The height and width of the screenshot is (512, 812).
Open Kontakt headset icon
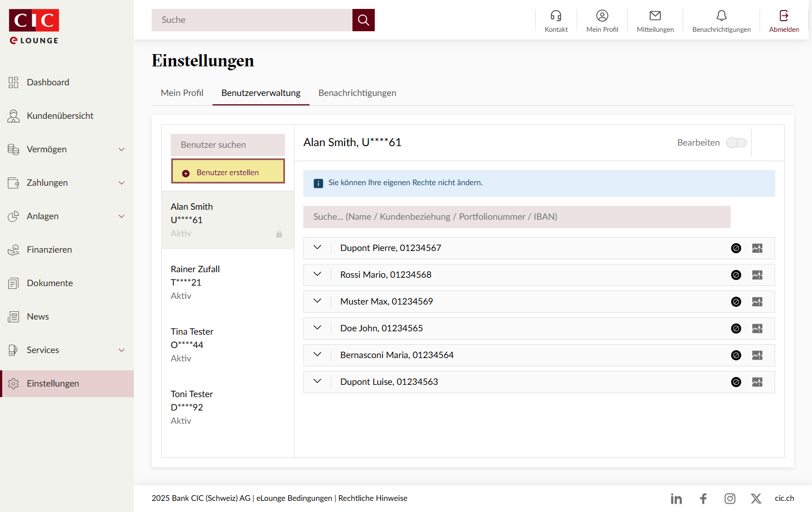pyautogui.click(x=556, y=16)
